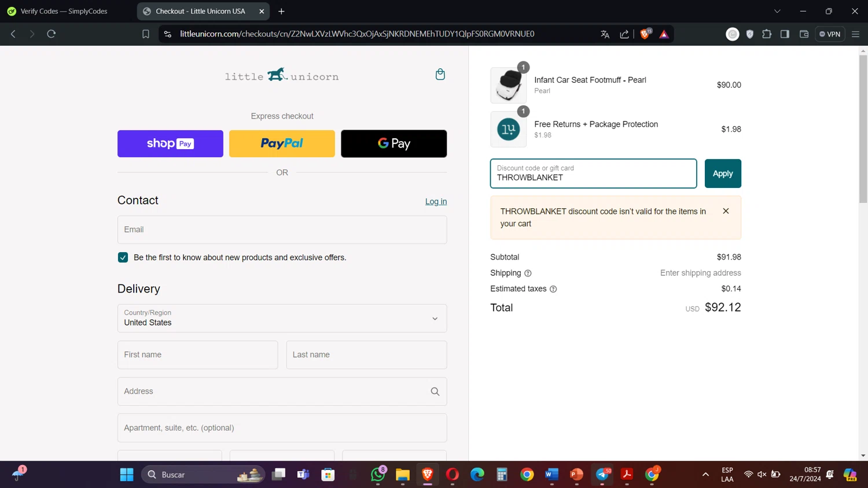Screen dimensions: 868x488
Task: Open the Brave main menu
Action: point(855,34)
